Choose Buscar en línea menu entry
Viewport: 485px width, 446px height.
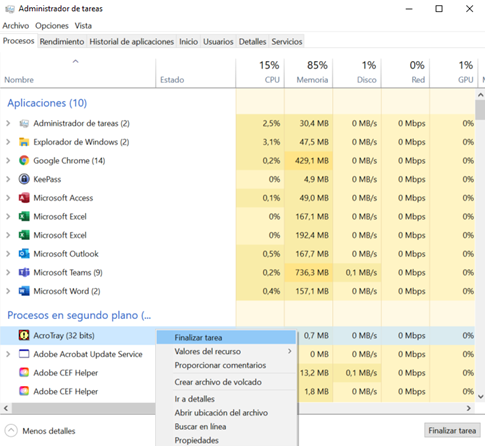click(x=226, y=427)
